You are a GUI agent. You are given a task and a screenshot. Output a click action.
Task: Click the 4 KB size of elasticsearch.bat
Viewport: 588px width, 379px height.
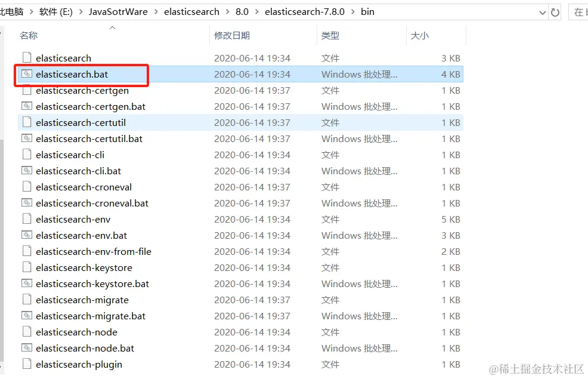(450, 74)
